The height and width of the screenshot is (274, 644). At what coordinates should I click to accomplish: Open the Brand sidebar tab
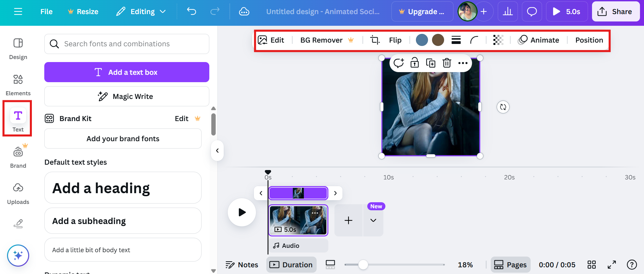(x=18, y=157)
